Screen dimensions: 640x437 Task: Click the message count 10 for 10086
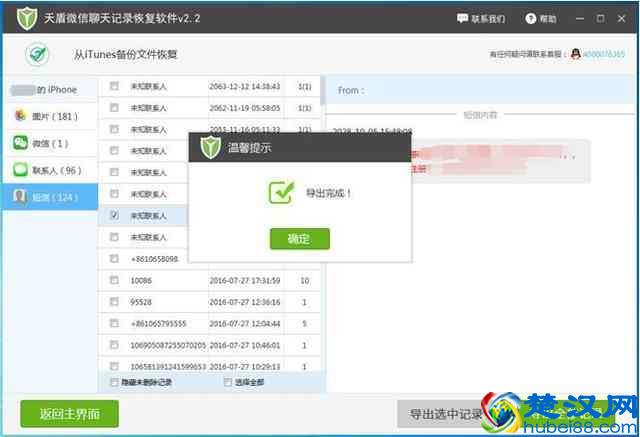coord(304,281)
